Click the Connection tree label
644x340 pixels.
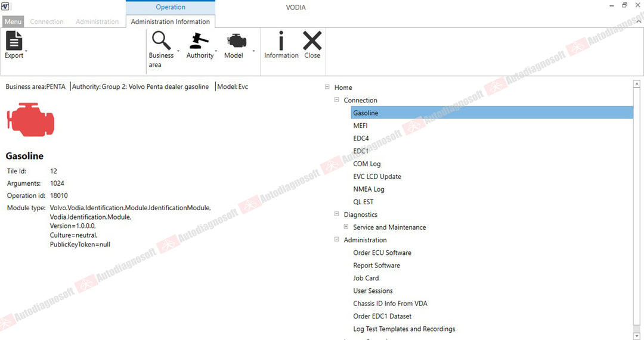point(360,100)
